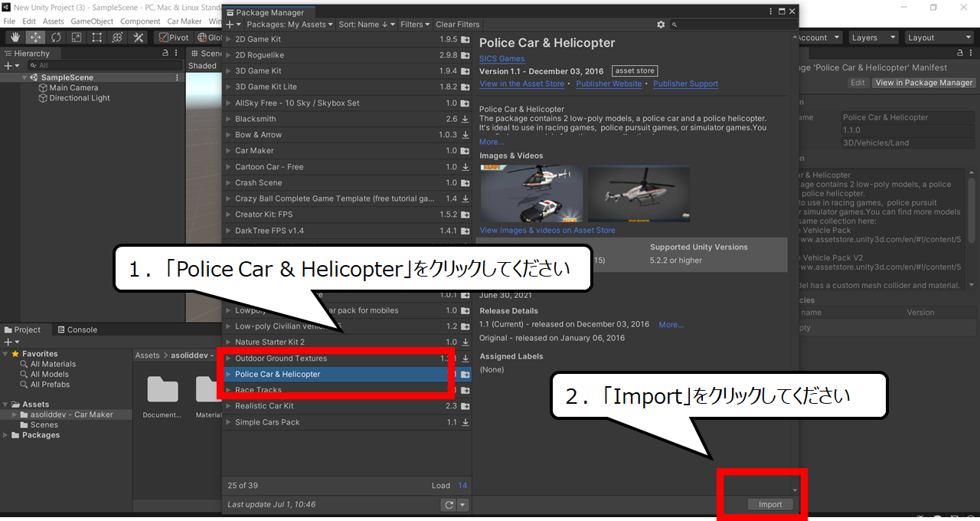
Task: Select the Outdoor Ground Textures package
Action: click(x=346, y=359)
